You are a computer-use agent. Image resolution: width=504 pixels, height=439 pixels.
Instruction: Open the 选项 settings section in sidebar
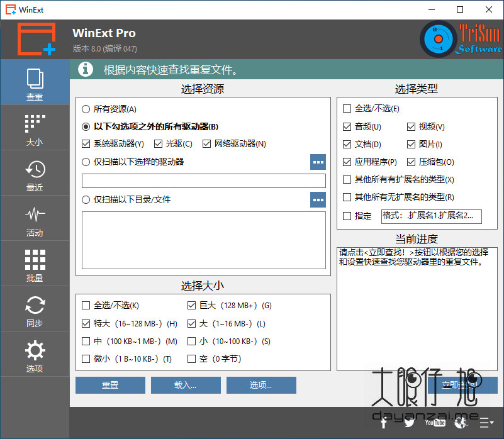[35, 354]
